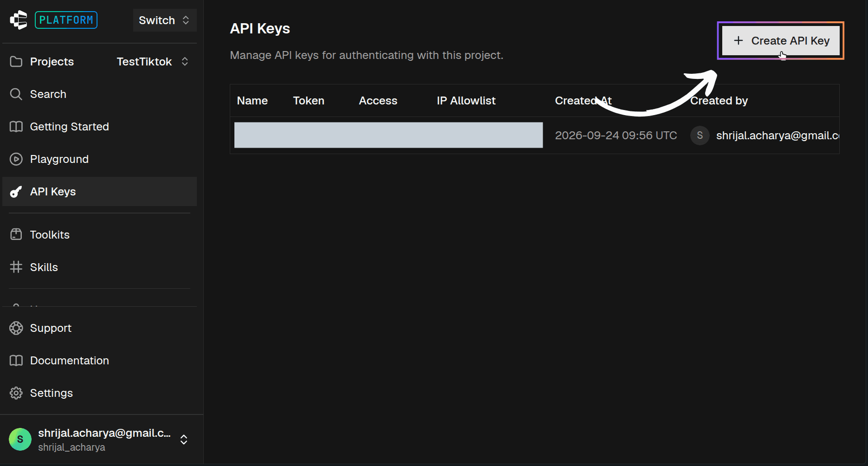Open the Search menu item
This screenshot has height=466, width=868.
(x=99, y=94)
